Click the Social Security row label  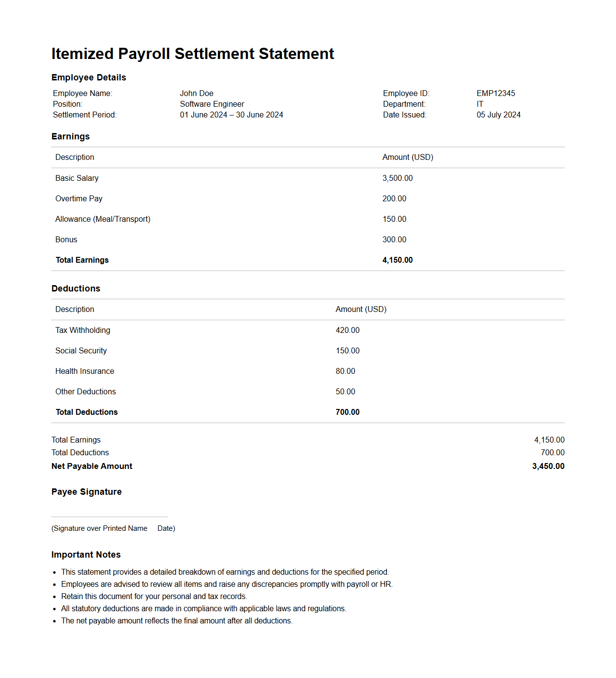(x=81, y=350)
